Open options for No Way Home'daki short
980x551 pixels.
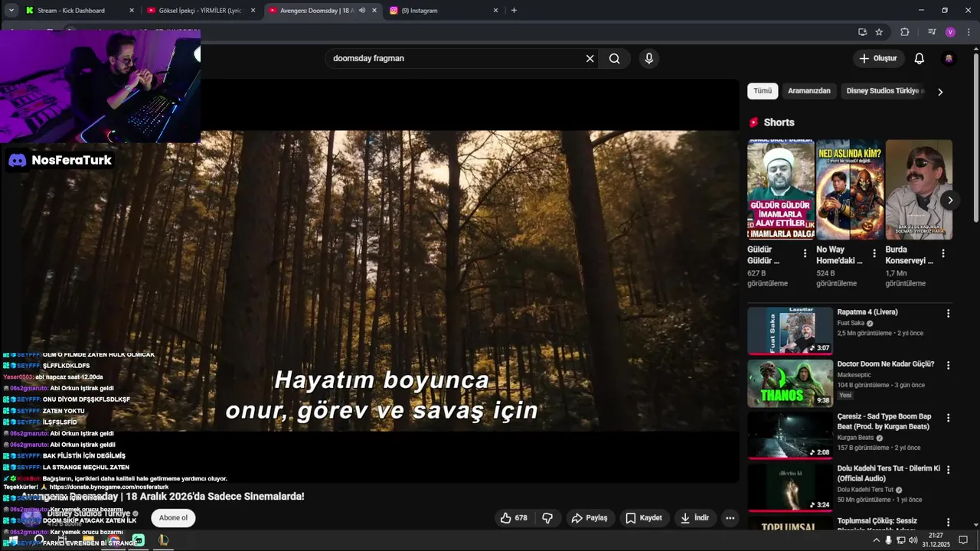(874, 253)
